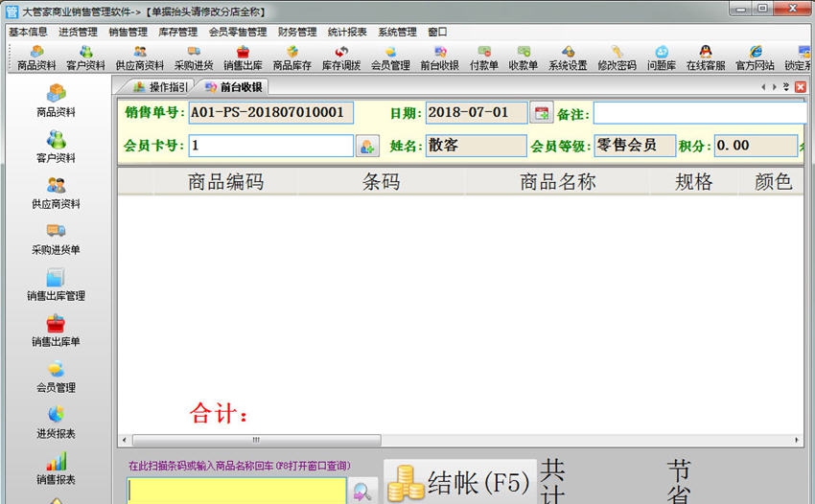This screenshot has width=815, height=504.
Task: Open 进货报表 in left sidebar
Action: (x=57, y=423)
